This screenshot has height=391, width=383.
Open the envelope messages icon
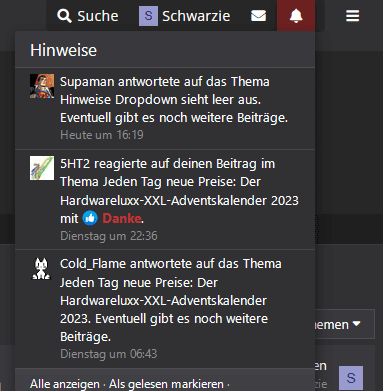click(x=258, y=16)
